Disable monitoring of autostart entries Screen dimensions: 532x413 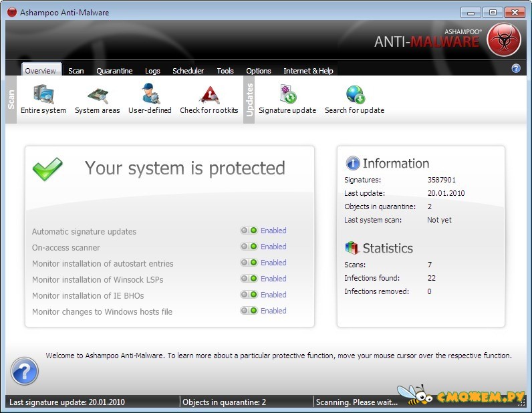click(249, 263)
